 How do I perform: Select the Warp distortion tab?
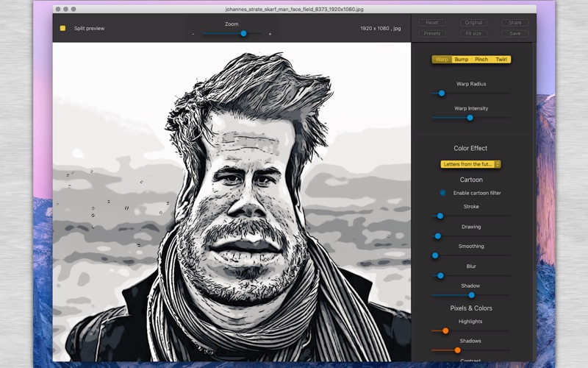pos(441,60)
